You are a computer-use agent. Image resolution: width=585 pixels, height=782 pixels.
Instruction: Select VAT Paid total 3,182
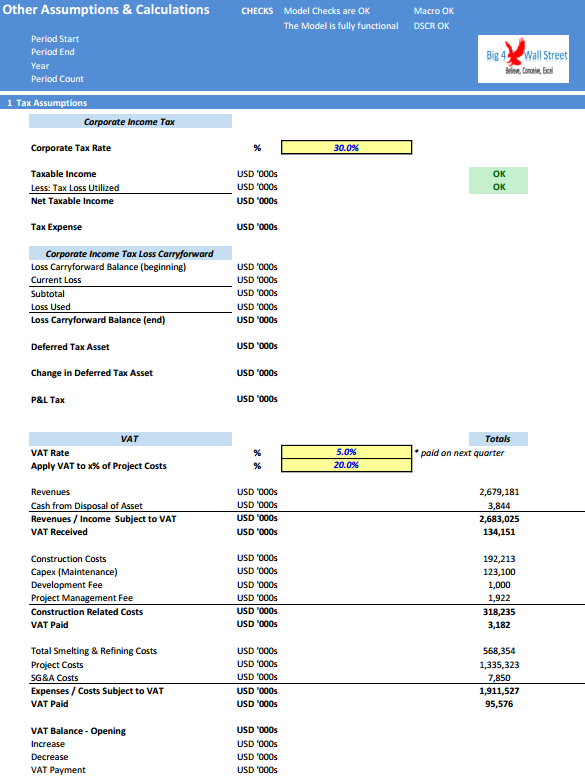tap(499, 624)
